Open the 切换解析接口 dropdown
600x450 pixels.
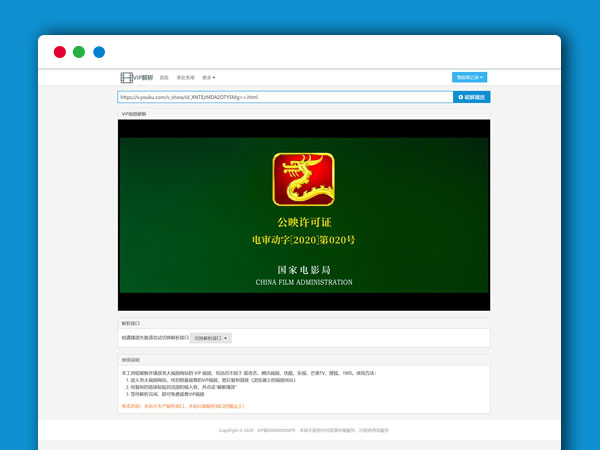(210, 338)
